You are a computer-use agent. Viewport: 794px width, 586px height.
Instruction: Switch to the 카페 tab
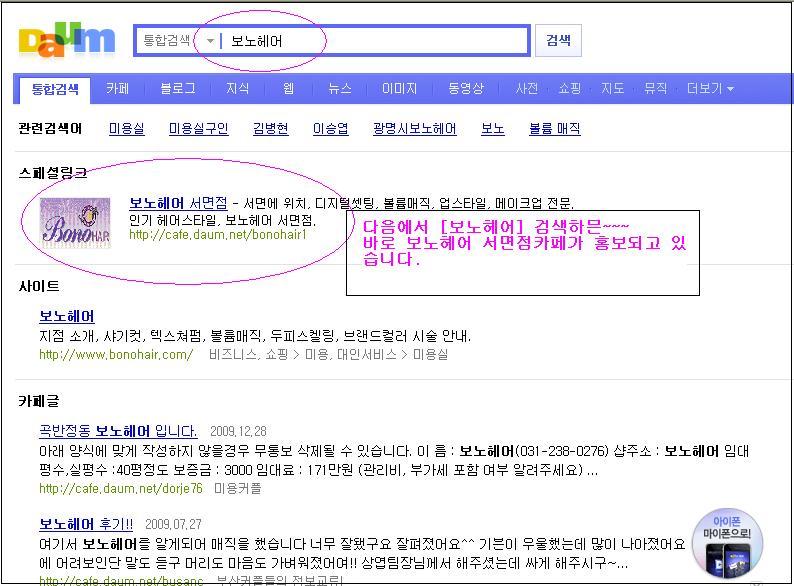click(x=117, y=89)
